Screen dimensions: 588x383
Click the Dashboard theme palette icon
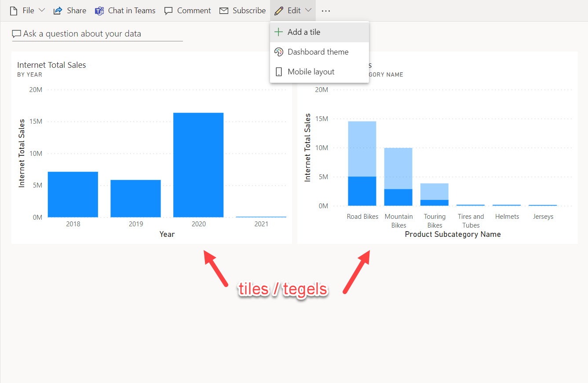click(x=278, y=52)
